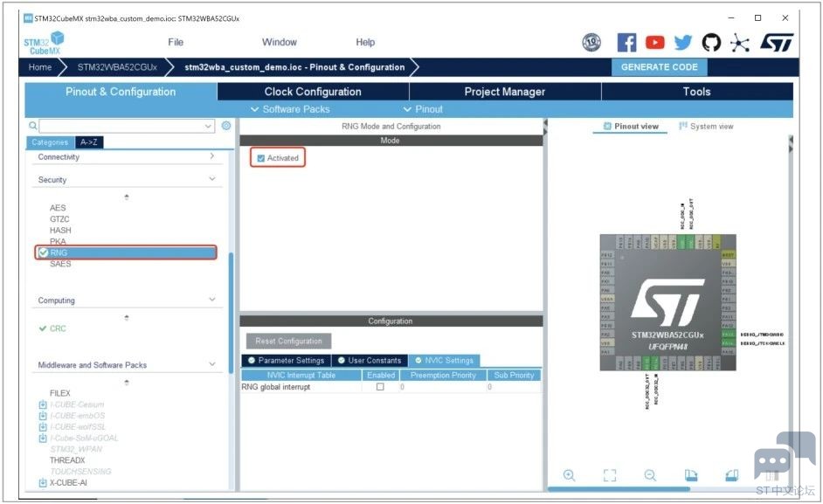Click the Reset Configuration button
The height and width of the screenshot is (504, 823).
288,342
